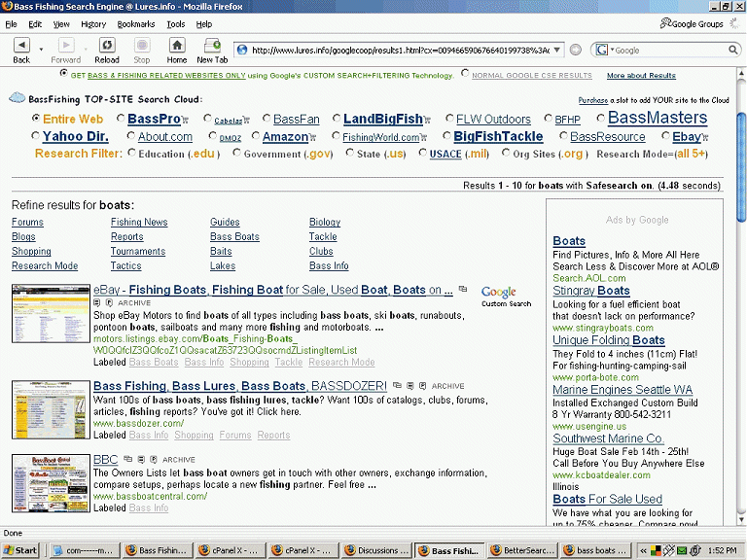This screenshot has height=560, width=747.
Task: Open the Tools menu
Action: tap(175, 23)
